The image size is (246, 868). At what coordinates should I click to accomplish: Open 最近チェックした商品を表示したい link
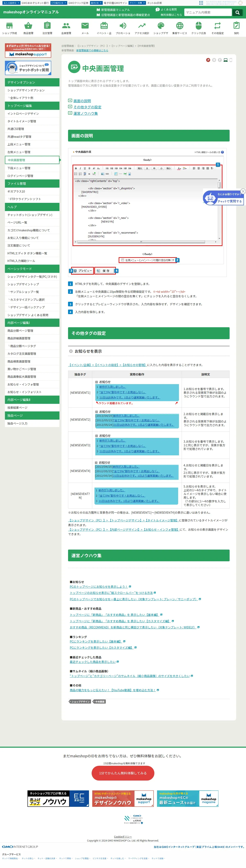92,662
